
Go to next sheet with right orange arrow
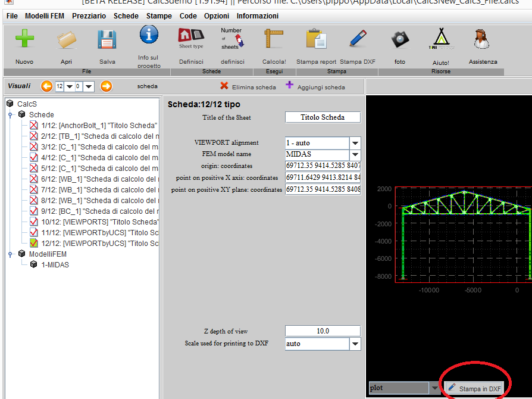(x=106, y=86)
